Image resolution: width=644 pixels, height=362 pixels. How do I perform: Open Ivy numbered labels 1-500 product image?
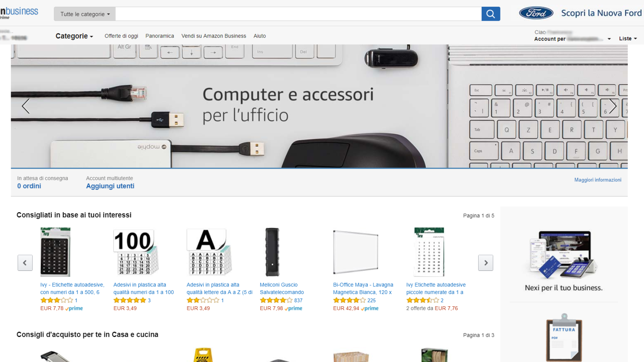pos(55,252)
